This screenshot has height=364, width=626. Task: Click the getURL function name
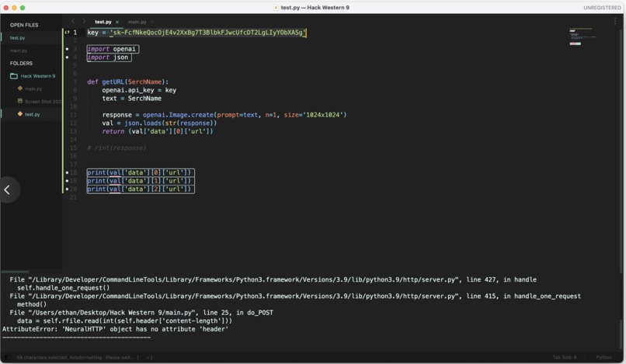pyautogui.click(x=113, y=81)
